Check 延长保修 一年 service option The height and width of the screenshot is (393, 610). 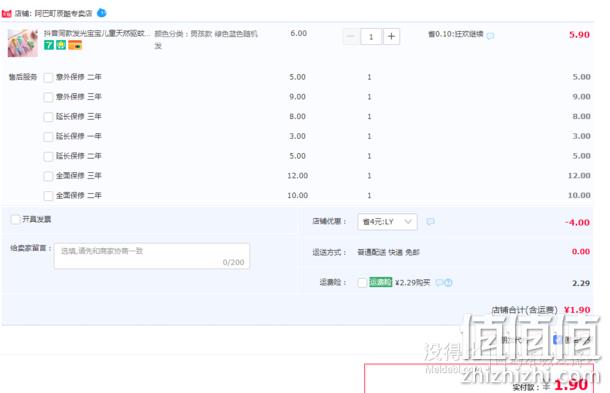coord(48,137)
